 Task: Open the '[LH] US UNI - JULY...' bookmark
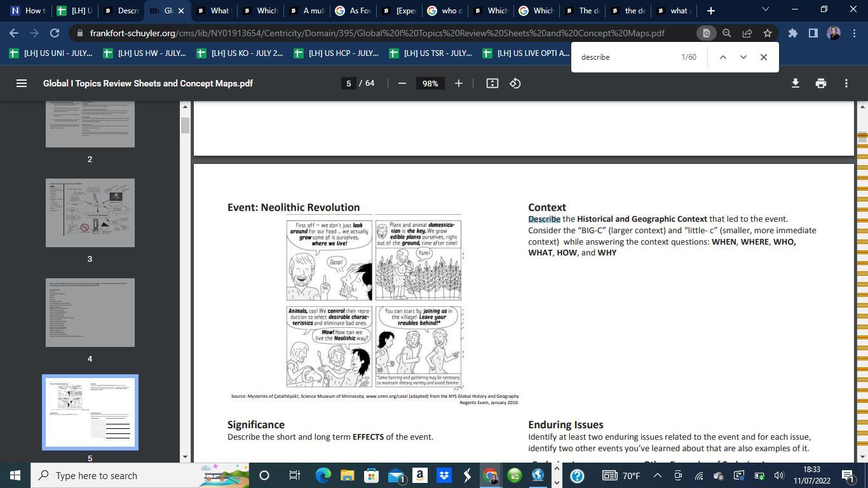tap(51, 53)
